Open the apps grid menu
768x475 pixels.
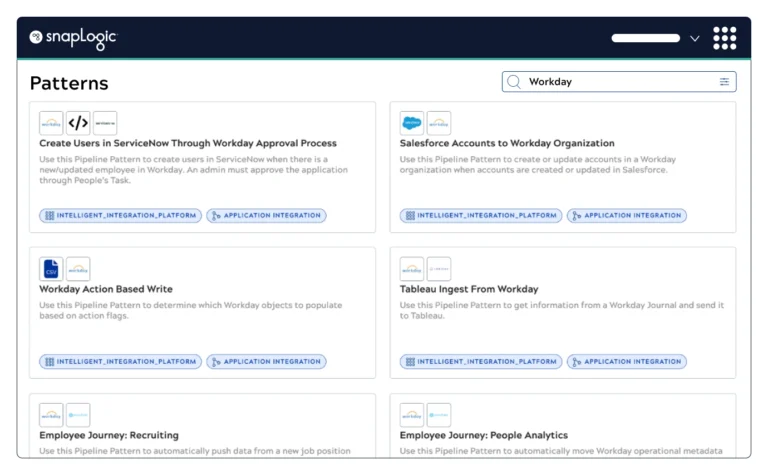(724, 38)
